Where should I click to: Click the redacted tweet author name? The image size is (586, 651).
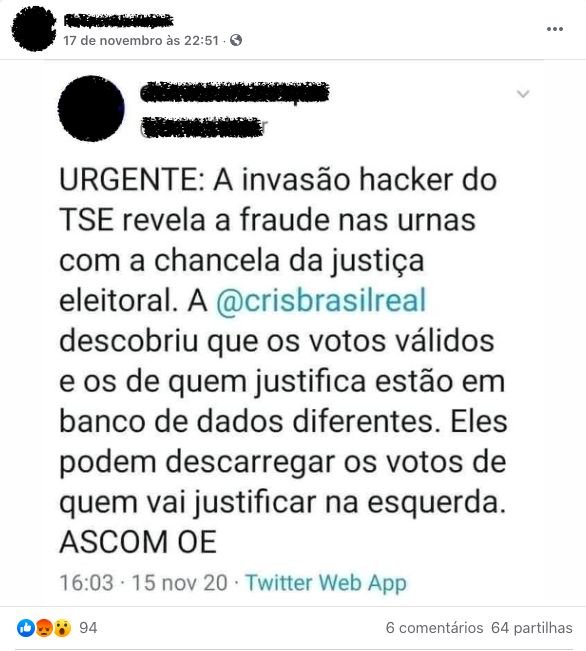point(235,93)
